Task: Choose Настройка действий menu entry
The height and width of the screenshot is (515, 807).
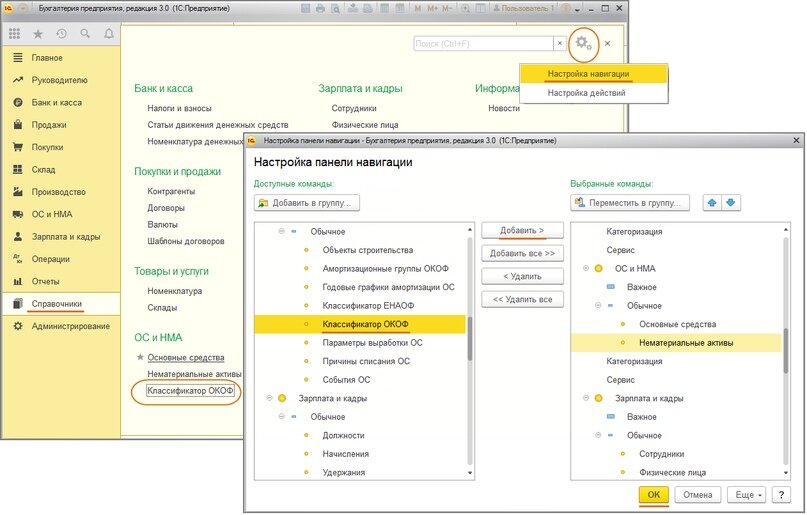Action: pos(594,93)
